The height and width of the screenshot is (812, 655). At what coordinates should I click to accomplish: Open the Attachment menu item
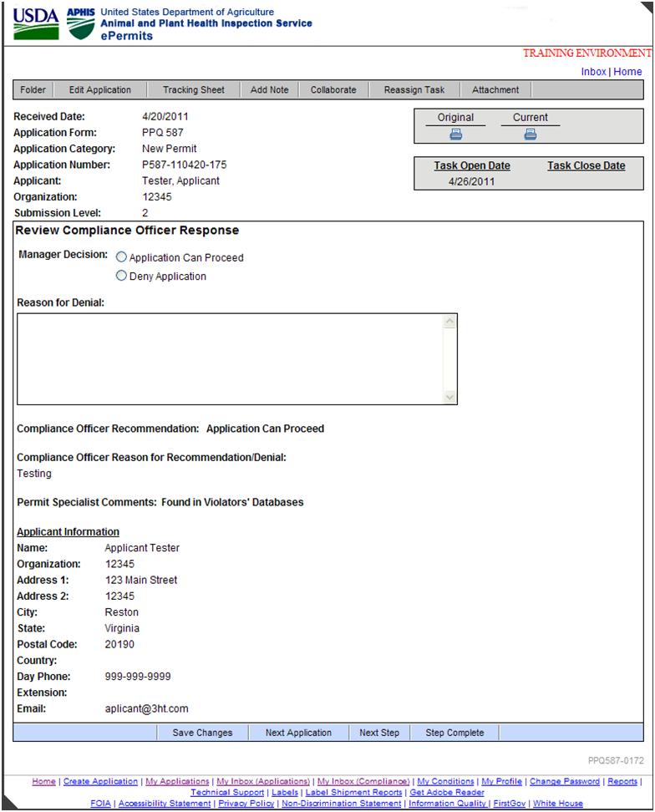click(x=495, y=89)
